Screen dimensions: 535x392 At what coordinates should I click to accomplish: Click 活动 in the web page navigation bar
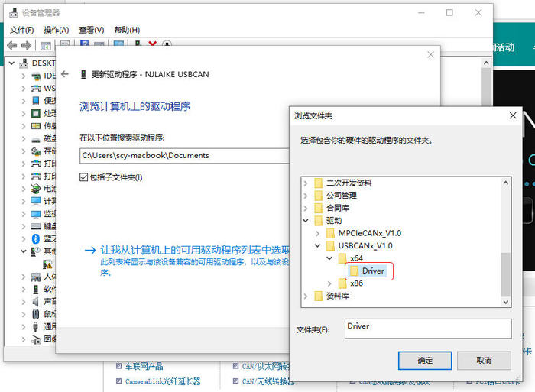pos(504,47)
